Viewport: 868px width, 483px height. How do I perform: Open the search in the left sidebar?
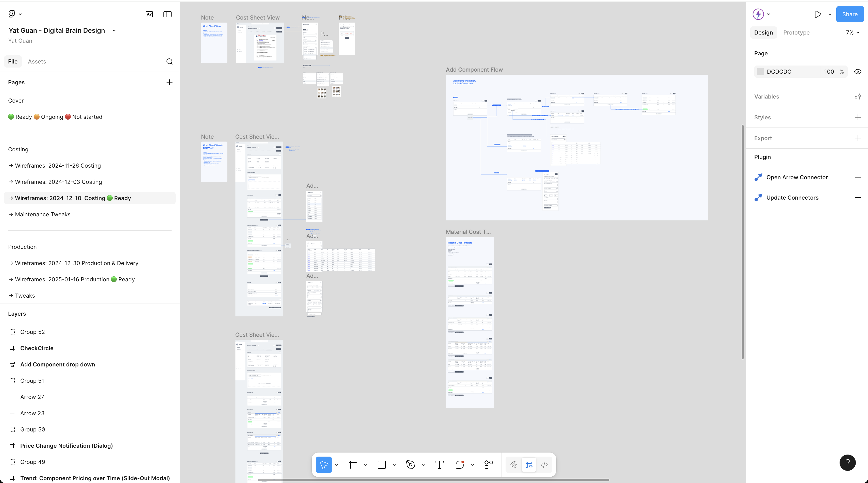pyautogui.click(x=170, y=61)
